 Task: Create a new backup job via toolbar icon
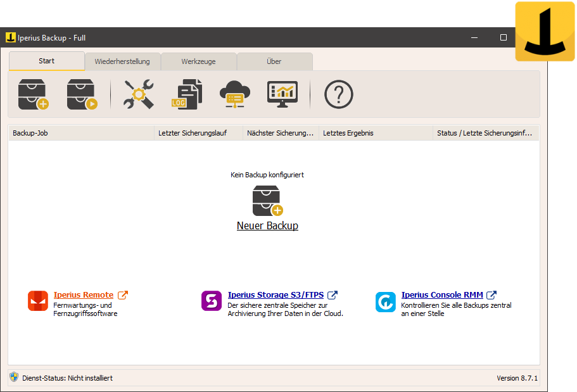pos(32,94)
